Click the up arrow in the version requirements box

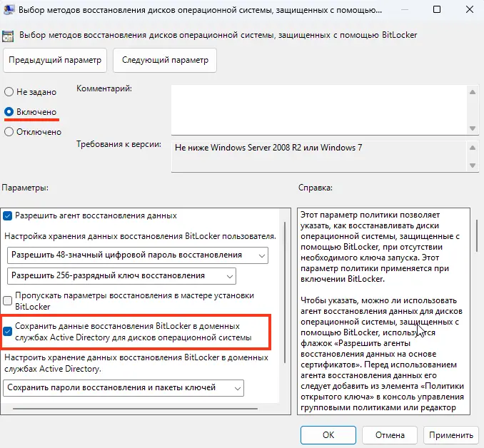(471, 148)
